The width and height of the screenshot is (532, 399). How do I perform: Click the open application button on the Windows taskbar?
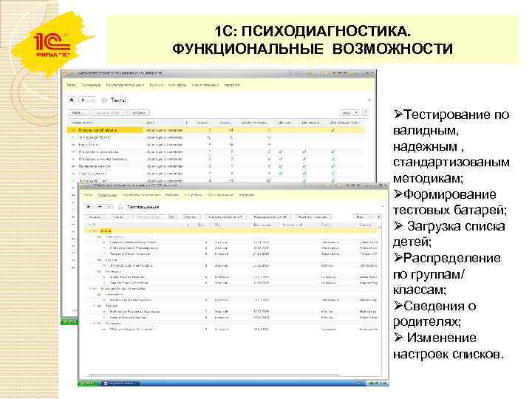pyautogui.click(x=120, y=383)
